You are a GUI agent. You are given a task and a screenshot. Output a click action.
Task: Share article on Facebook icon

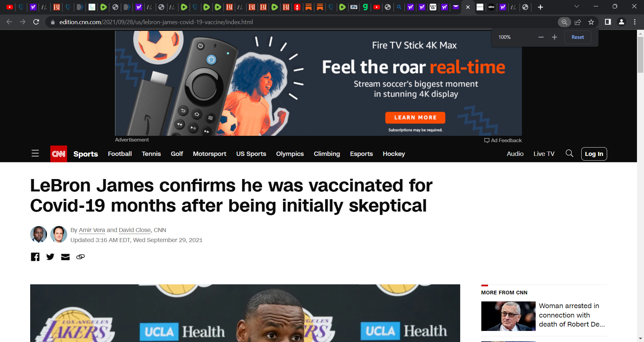click(x=35, y=257)
